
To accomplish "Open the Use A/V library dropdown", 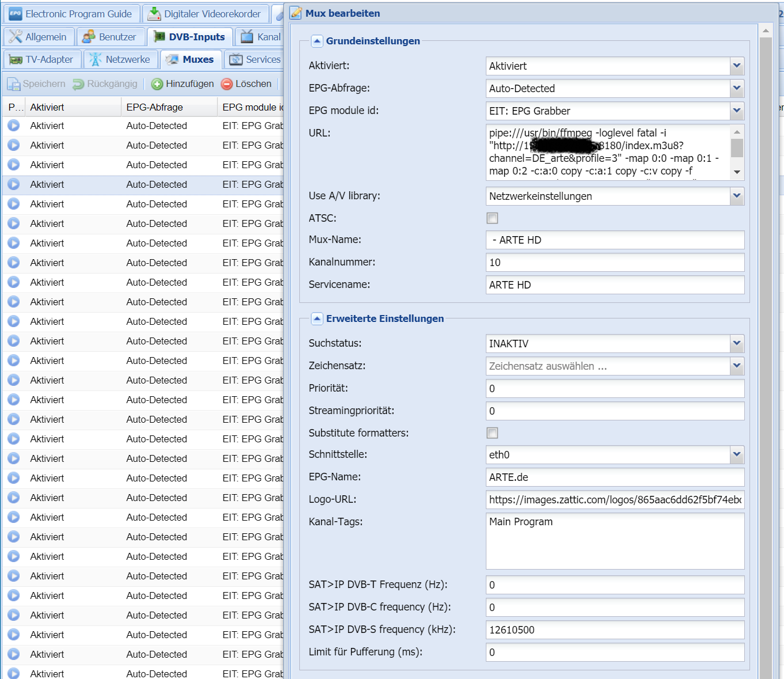I will [x=737, y=196].
